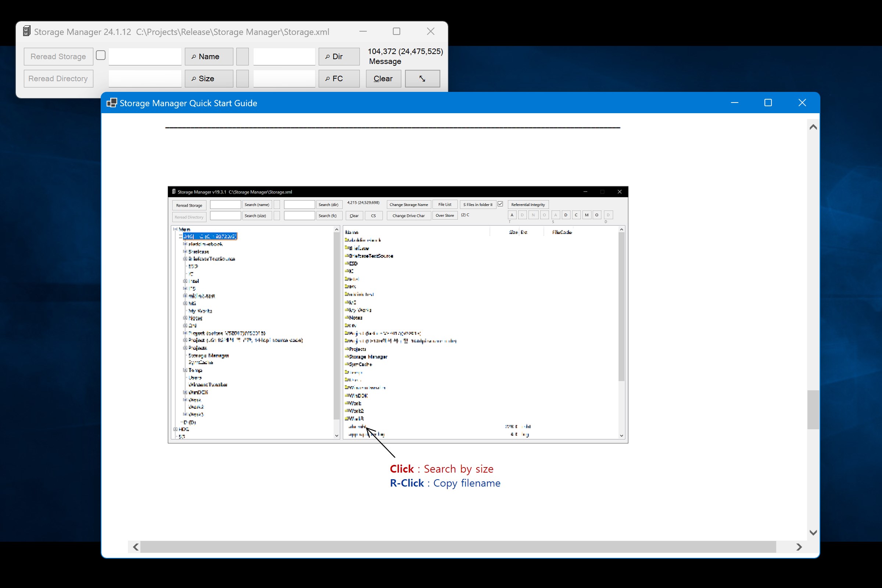Click the diagonal arrow expand button
Screen dimensions: 882x588
click(422, 79)
